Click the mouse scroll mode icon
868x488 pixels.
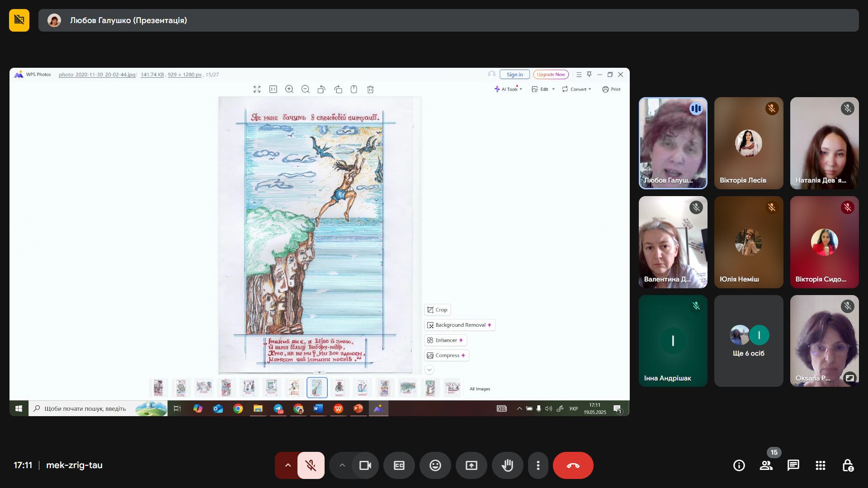pos(354,89)
